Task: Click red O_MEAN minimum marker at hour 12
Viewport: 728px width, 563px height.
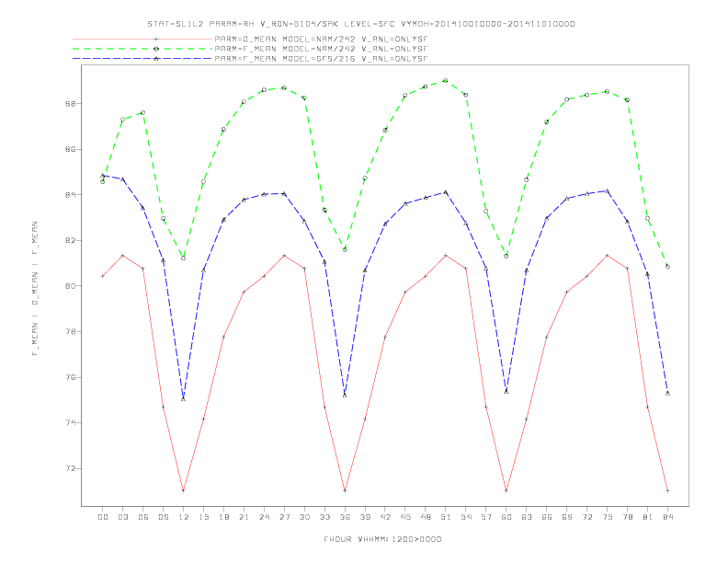Action: (x=184, y=490)
